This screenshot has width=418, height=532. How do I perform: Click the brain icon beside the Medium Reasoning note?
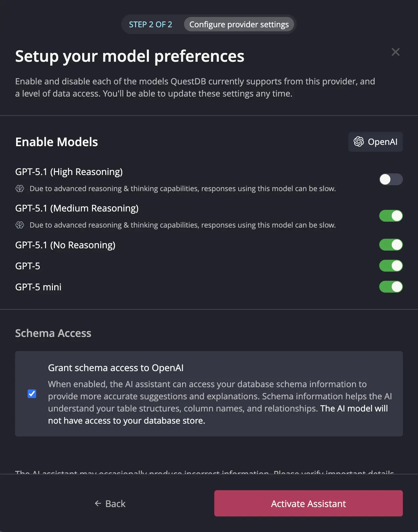(20, 225)
